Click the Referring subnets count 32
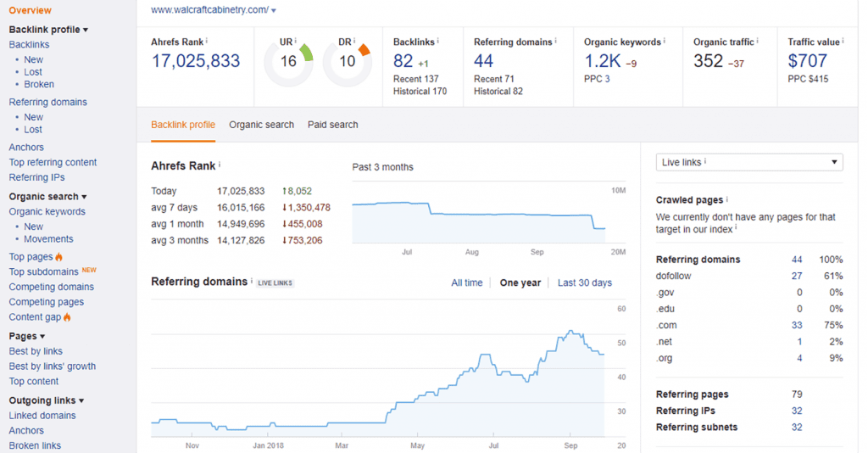 point(797,428)
